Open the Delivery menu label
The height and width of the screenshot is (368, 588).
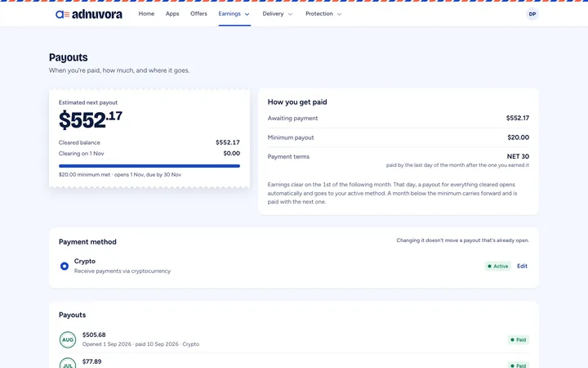273,14
